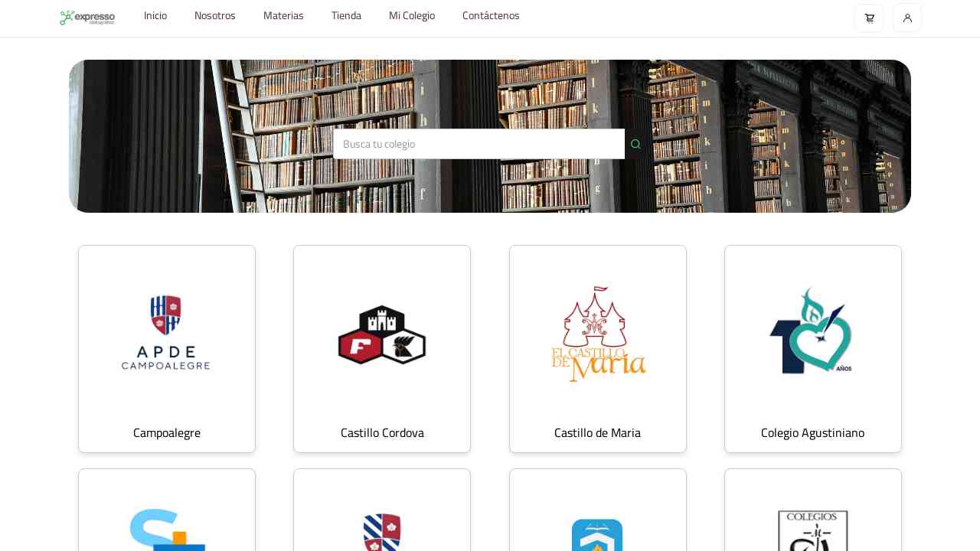Select the Colegios black-and-white logo card
Image resolution: width=980 pixels, height=551 pixels.
point(813,510)
